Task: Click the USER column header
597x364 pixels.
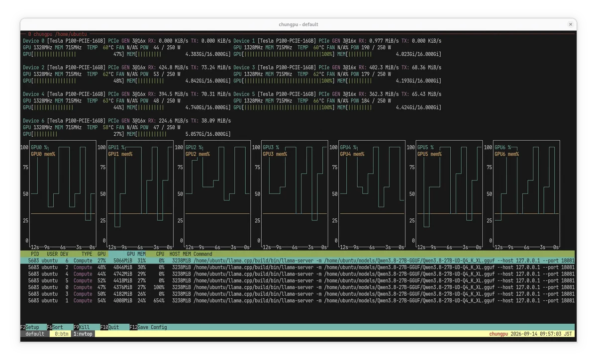Action: pyautogui.click(x=52, y=254)
